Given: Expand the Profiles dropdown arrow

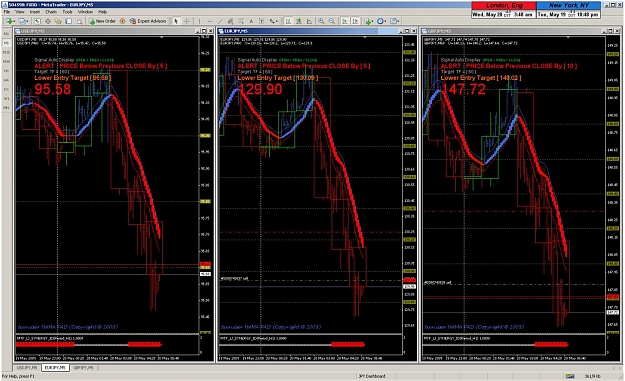Looking at the screenshot, I should click(x=27, y=21).
